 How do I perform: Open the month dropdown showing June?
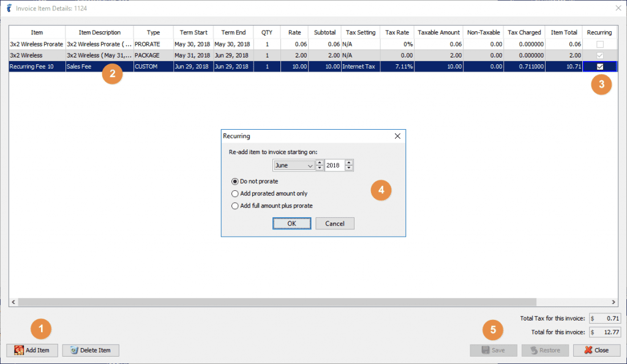click(x=311, y=165)
